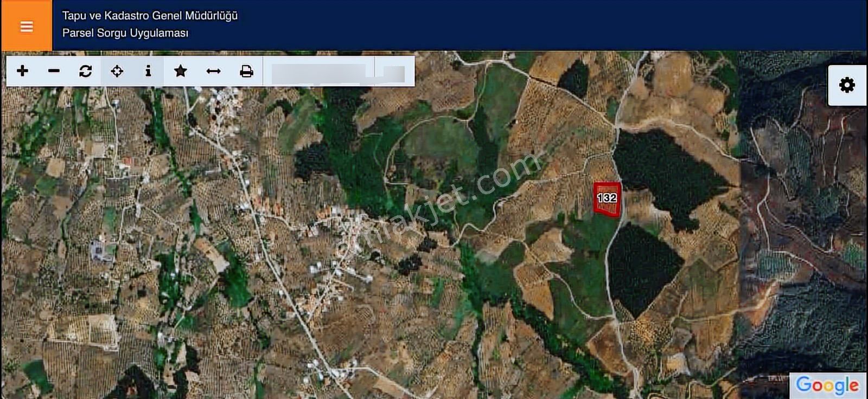868x399 pixels.
Task: Refresh the map view
Action: pyautogui.click(x=85, y=71)
